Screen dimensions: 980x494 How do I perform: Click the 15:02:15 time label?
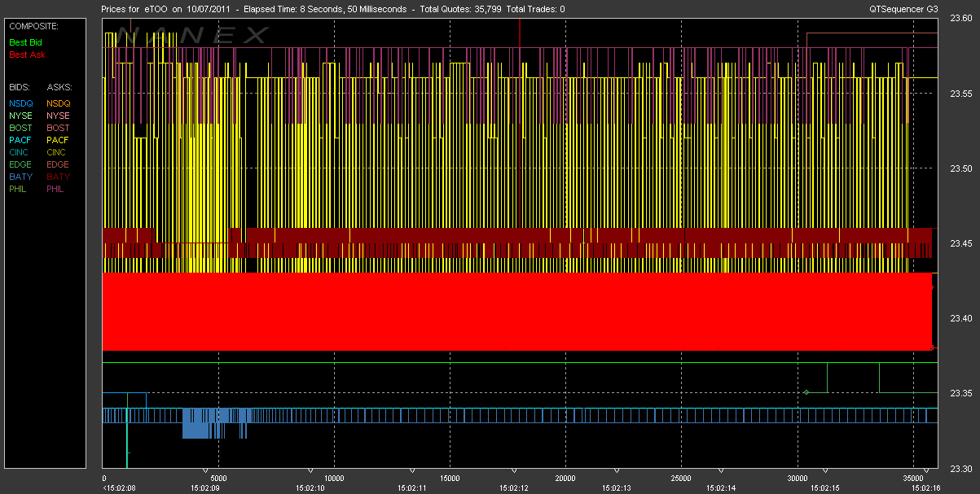(x=824, y=488)
